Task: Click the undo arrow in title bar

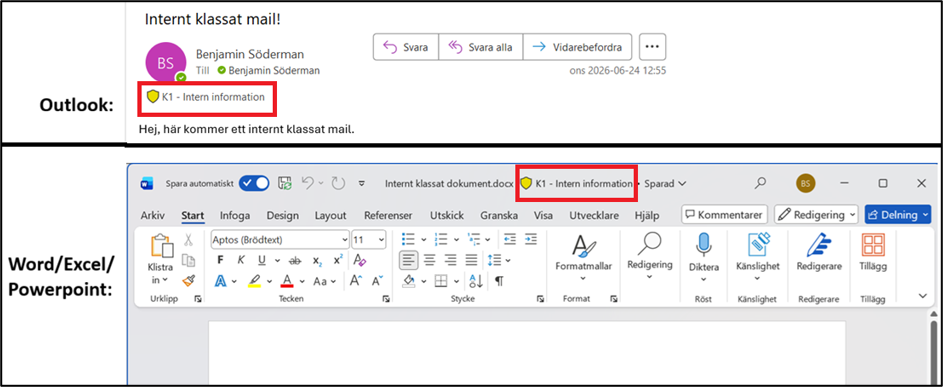Action: point(307,183)
